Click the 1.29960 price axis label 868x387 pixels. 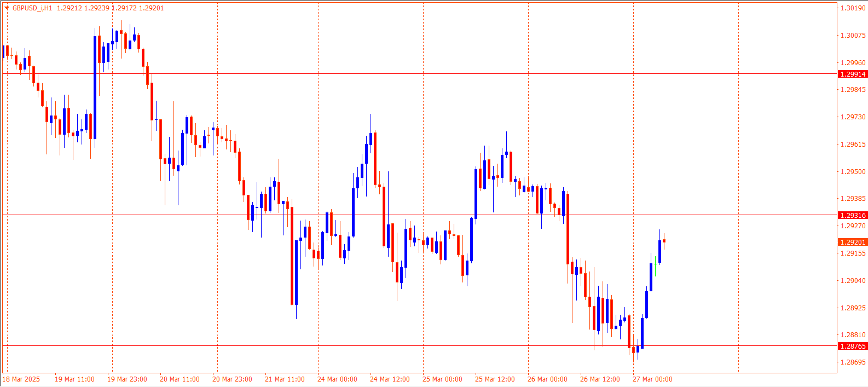(x=853, y=63)
